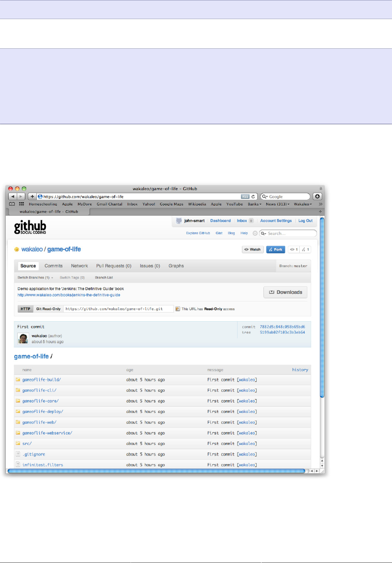
Task: Switch to the Network tab
Action: 79,266
